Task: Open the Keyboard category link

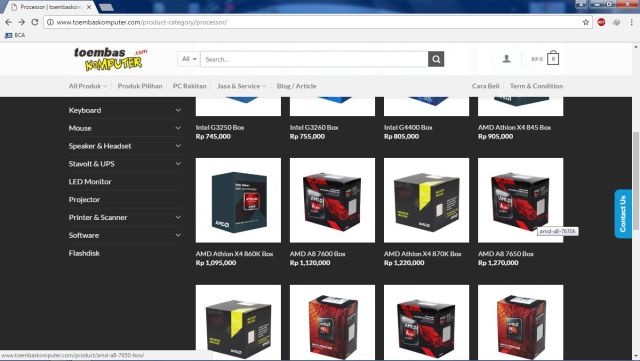Action: click(85, 110)
